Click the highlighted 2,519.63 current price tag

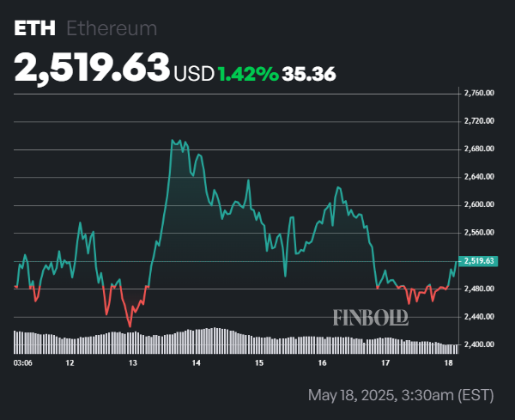479,261
